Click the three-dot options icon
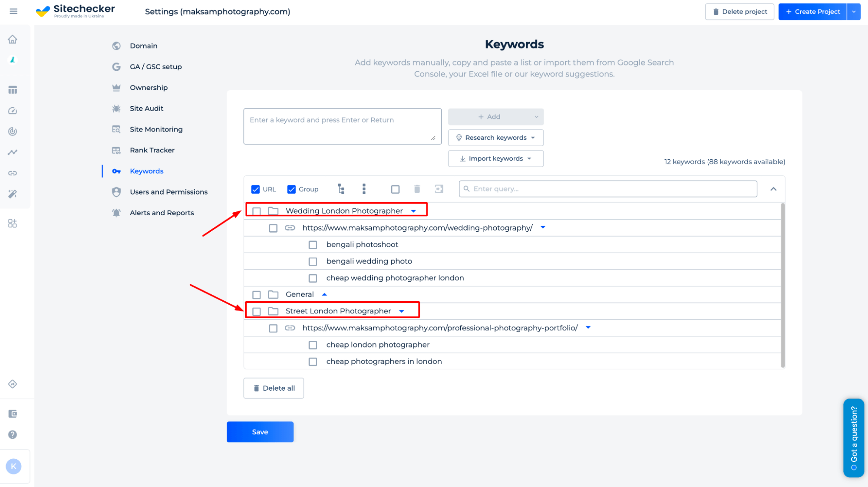The width and height of the screenshot is (868, 487). point(363,189)
